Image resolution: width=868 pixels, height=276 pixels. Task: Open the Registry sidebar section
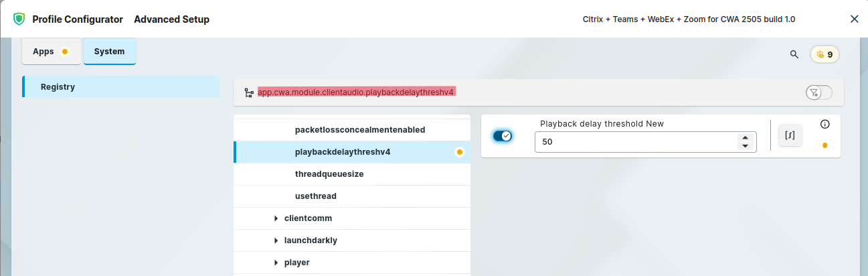click(x=58, y=87)
